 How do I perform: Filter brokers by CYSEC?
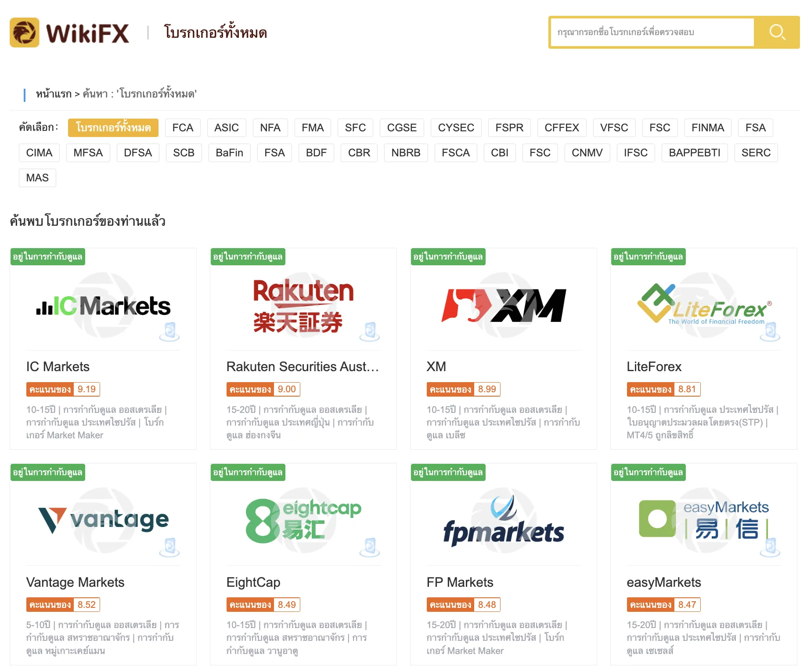(456, 128)
